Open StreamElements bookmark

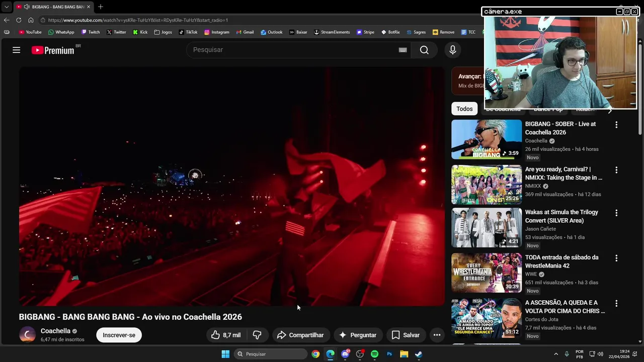click(332, 32)
